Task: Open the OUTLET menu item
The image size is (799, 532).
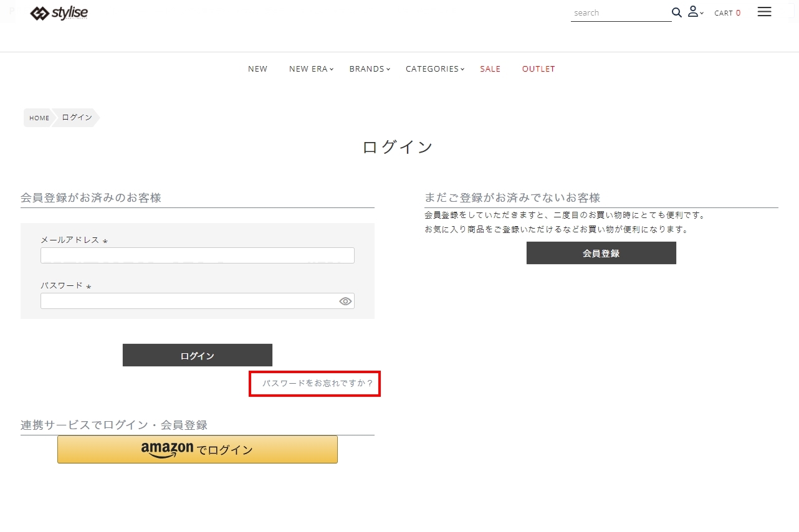Action: [538, 69]
